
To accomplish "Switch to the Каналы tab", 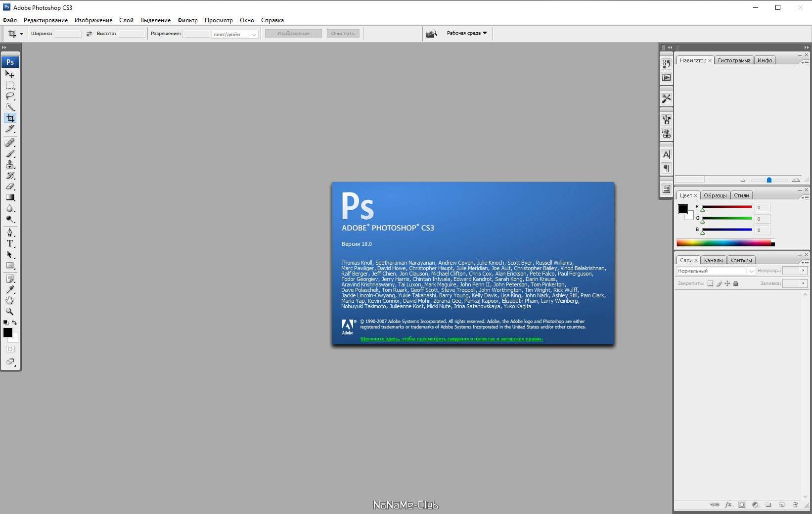I will click(x=713, y=260).
